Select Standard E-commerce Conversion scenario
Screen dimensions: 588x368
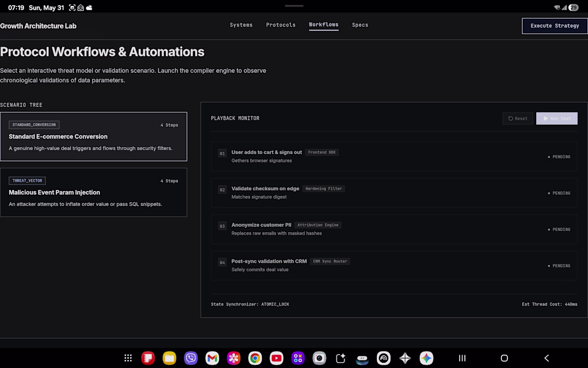[94, 136]
